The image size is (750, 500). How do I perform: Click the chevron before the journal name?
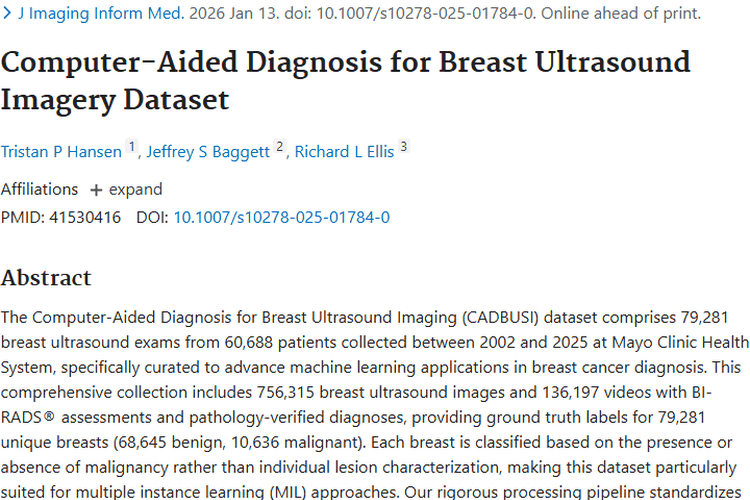click(7, 14)
